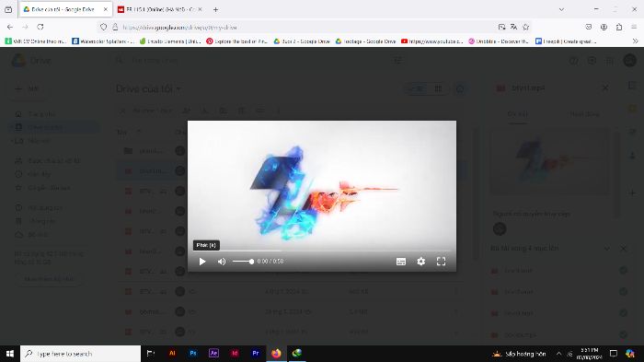
Task: Open the pocket save icon in Firefox toolbar
Action: [589, 27]
